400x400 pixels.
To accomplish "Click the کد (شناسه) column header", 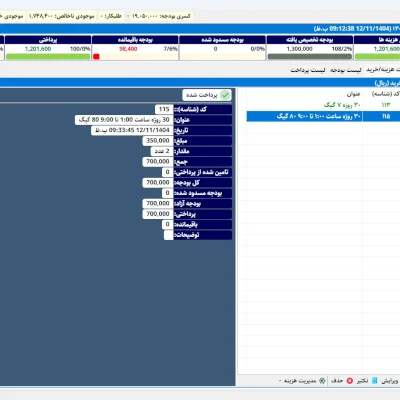I will click(x=386, y=94).
